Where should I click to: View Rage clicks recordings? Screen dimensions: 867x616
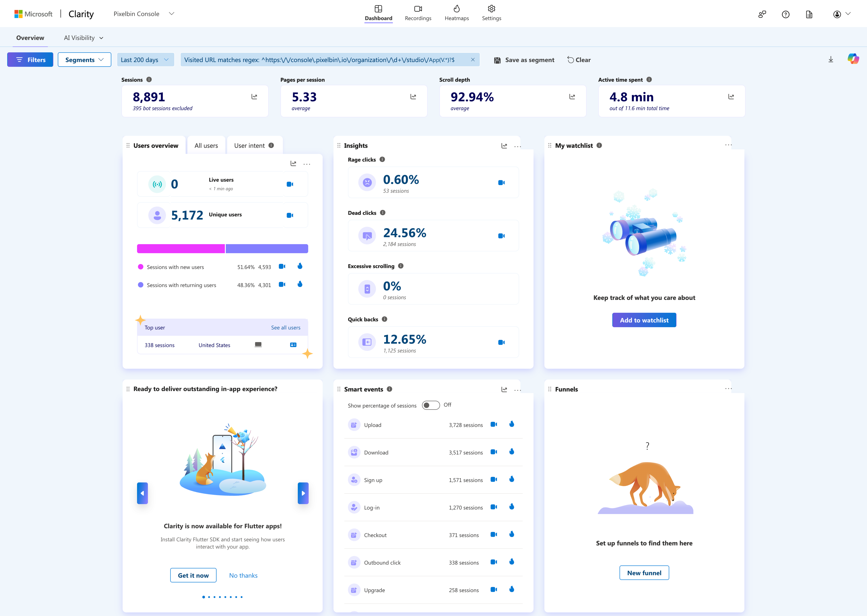pyautogui.click(x=501, y=183)
